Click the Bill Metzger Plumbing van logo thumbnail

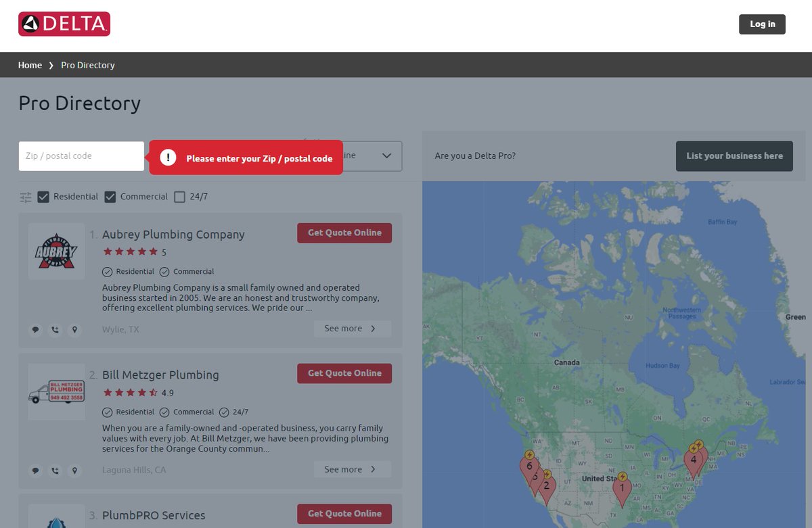(56, 392)
